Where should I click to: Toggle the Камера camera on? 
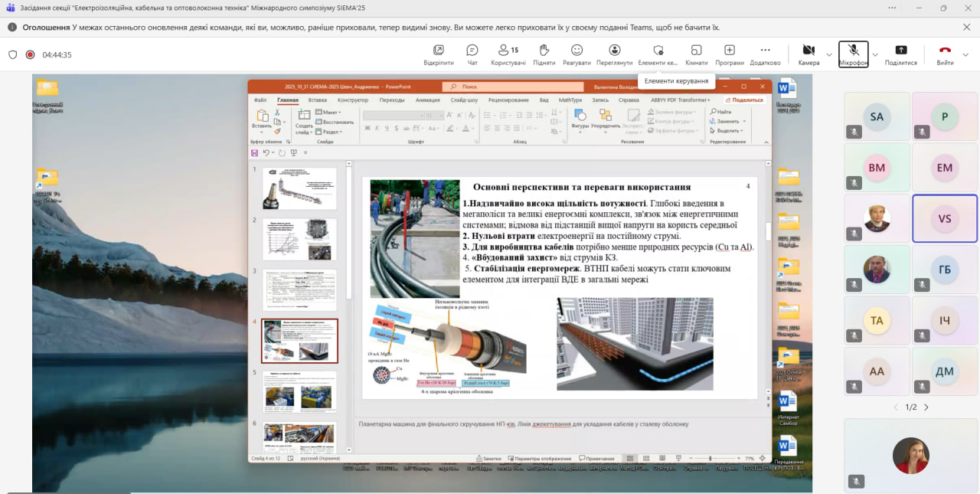click(x=808, y=54)
